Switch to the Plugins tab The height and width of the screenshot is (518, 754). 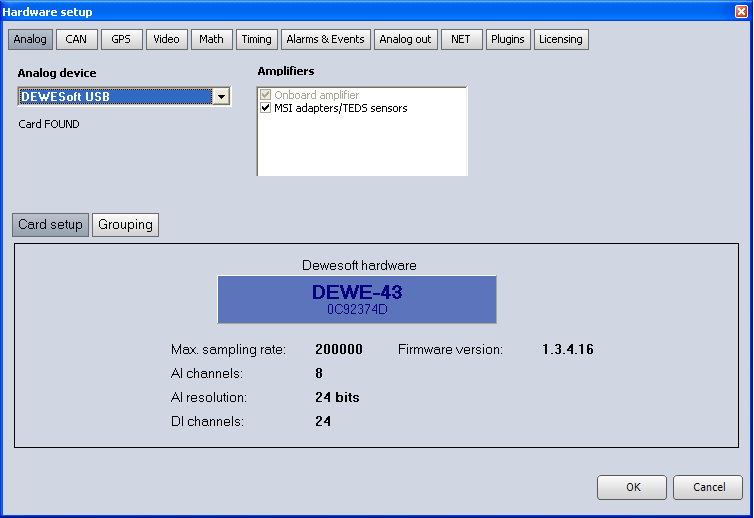pyautogui.click(x=508, y=39)
